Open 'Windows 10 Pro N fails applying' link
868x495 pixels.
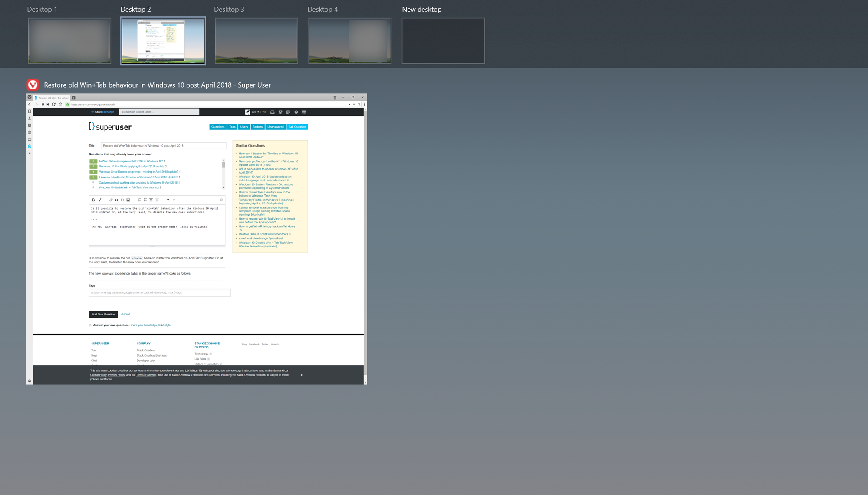click(x=132, y=166)
